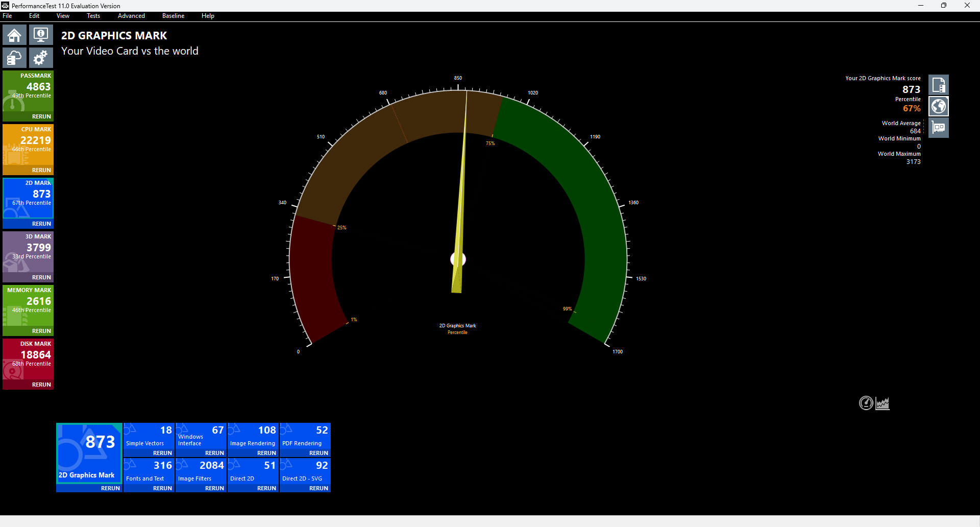Image resolution: width=980 pixels, height=527 pixels.
Task: Select the video card comparison icon
Action: pyautogui.click(x=938, y=128)
